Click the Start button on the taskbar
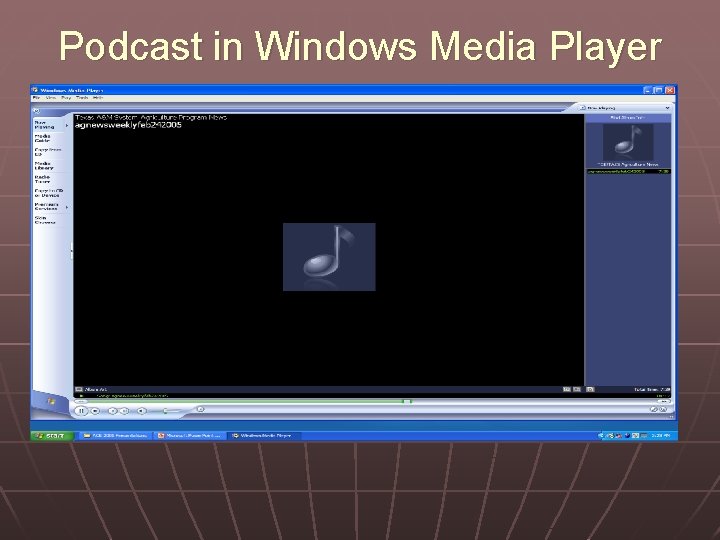Image resolution: width=720 pixels, height=540 pixels. pos(52,435)
